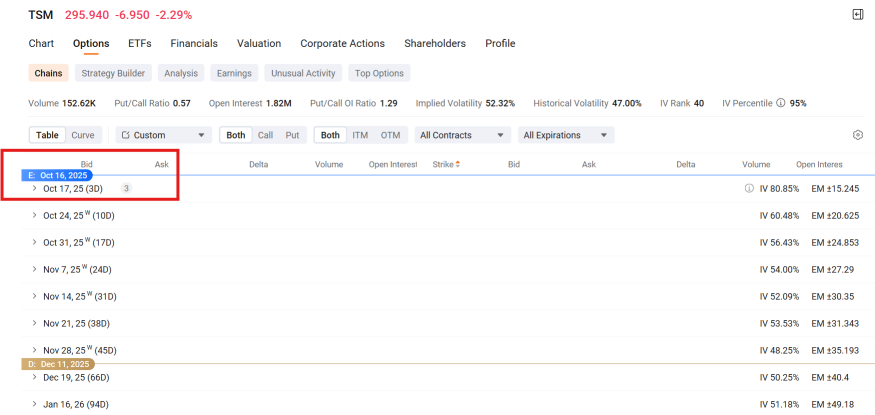Open the All Expirations dropdown
This screenshot has width=875, height=415.
click(565, 135)
